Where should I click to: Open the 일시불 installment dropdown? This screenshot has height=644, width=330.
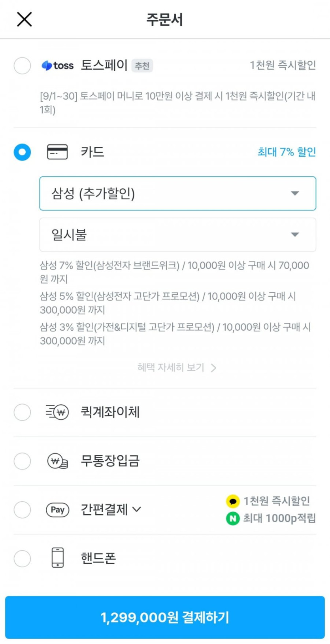click(x=177, y=235)
